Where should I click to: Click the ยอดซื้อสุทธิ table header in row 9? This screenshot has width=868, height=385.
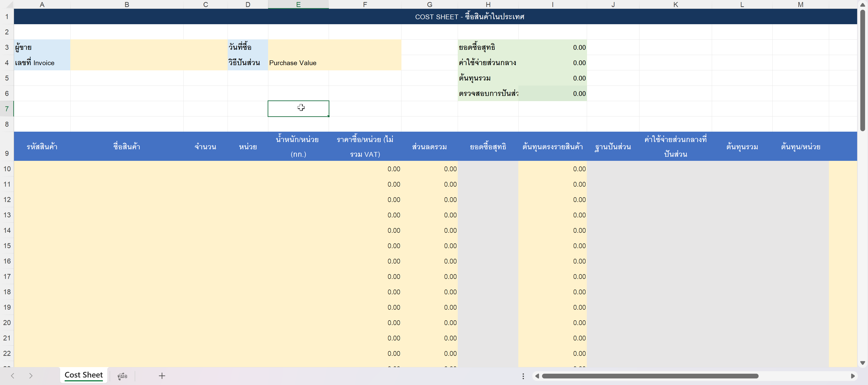pyautogui.click(x=488, y=146)
